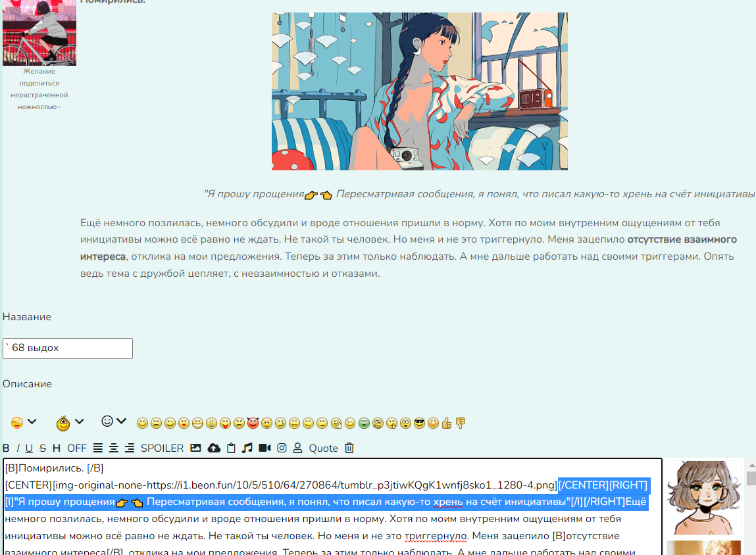Insert the thumbs up emoji
756x555 pixels.
pos(447,423)
